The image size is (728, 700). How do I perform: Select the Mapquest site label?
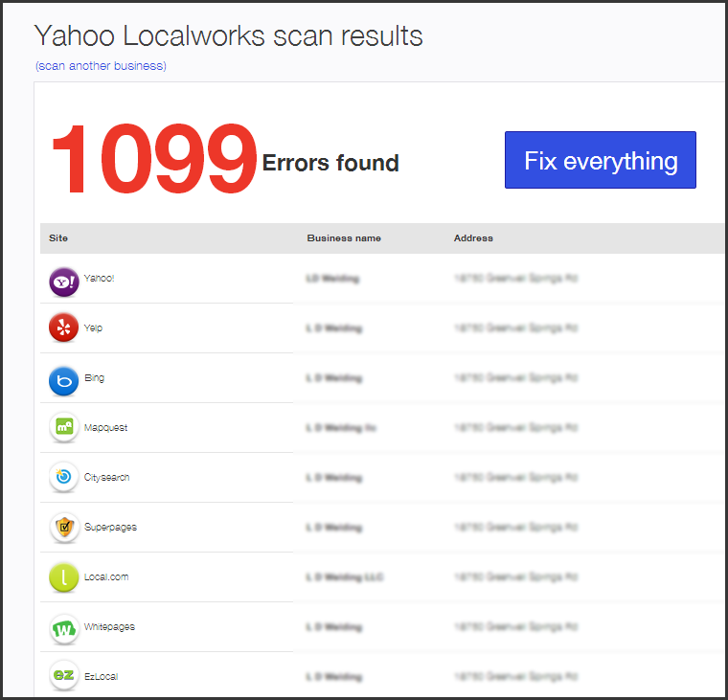[105, 427]
